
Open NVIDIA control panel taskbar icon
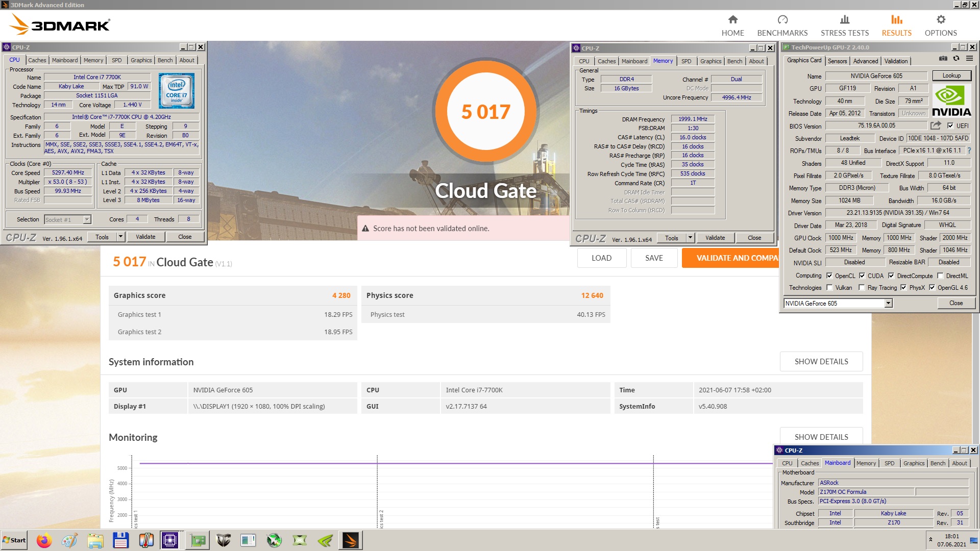[x=325, y=540]
